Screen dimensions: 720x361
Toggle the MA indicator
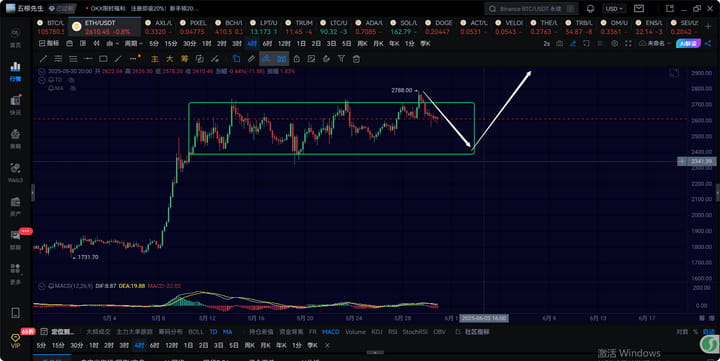point(227,332)
